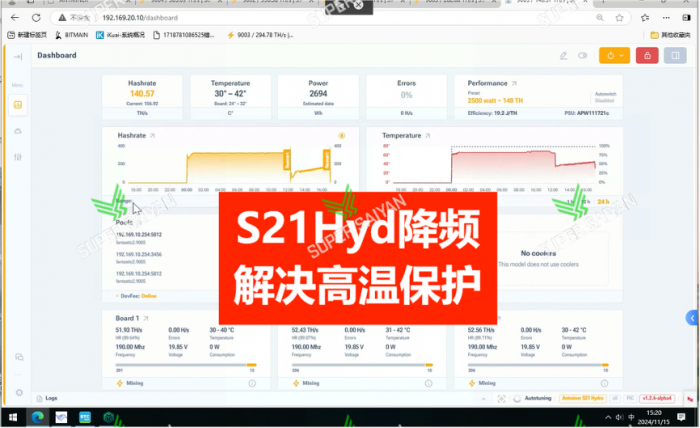Click the Hashrate value 140.57
Viewport: 700px width, 428px height.
tap(142, 94)
